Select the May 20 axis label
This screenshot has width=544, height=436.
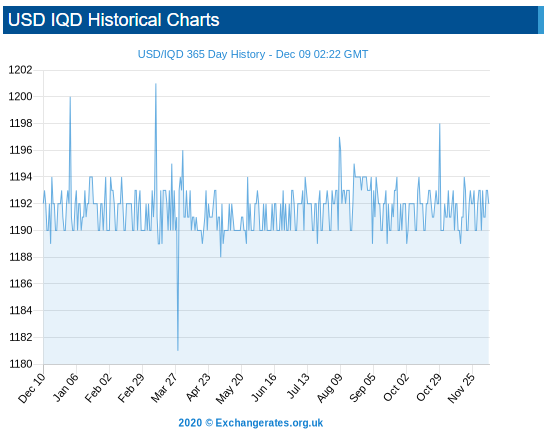(x=230, y=388)
